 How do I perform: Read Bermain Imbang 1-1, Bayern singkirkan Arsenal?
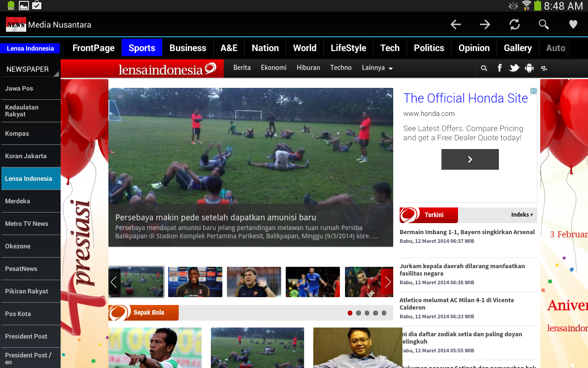(x=467, y=232)
